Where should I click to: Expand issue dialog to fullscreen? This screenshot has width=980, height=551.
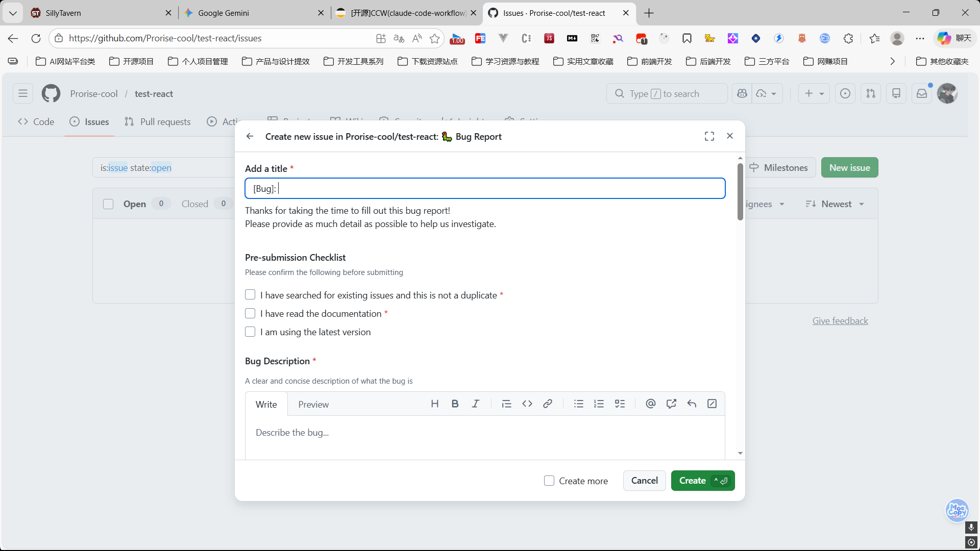709,136
